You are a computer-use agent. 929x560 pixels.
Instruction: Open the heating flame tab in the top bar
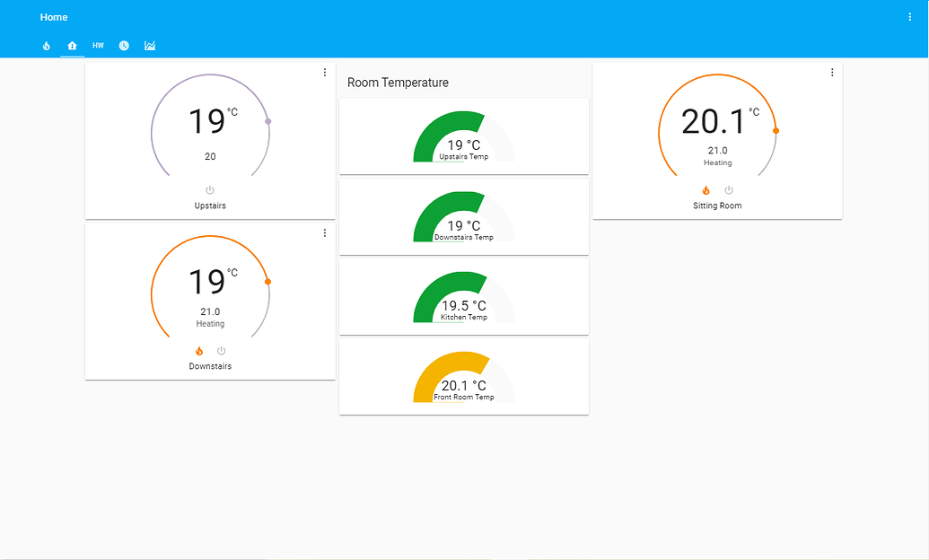pos(46,45)
